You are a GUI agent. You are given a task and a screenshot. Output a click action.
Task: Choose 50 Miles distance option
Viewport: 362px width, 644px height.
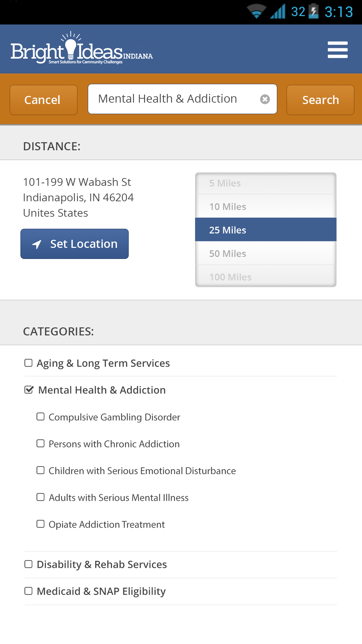click(x=266, y=253)
